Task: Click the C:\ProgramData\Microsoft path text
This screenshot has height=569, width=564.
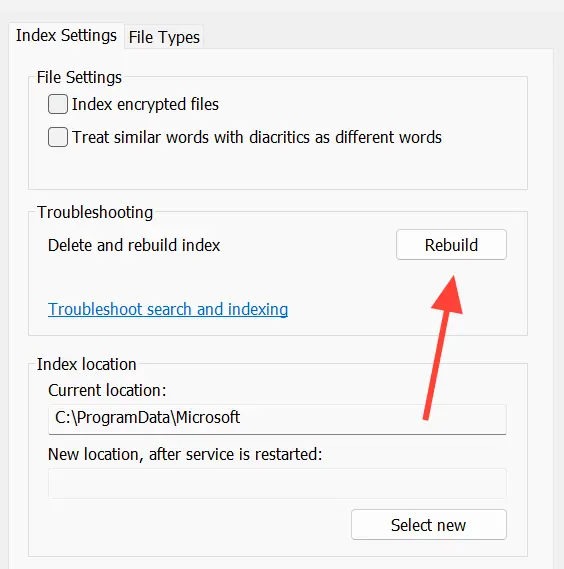Action: (147, 418)
